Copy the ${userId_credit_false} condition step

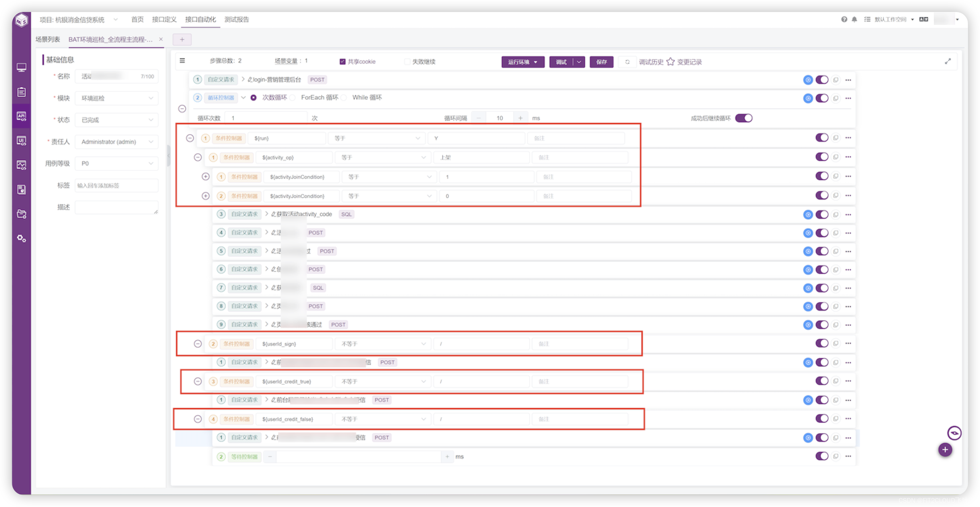[x=836, y=418]
